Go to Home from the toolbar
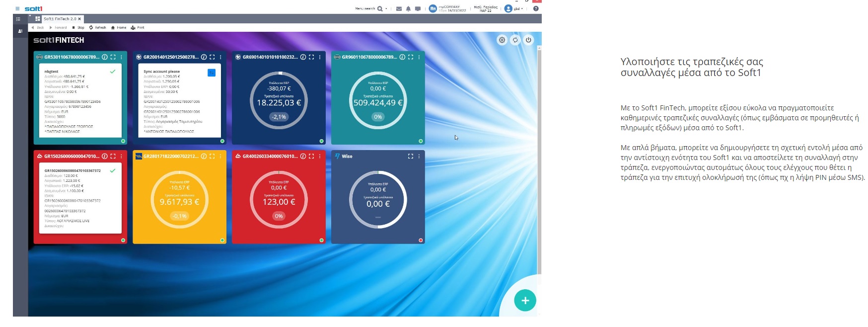 point(119,28)
